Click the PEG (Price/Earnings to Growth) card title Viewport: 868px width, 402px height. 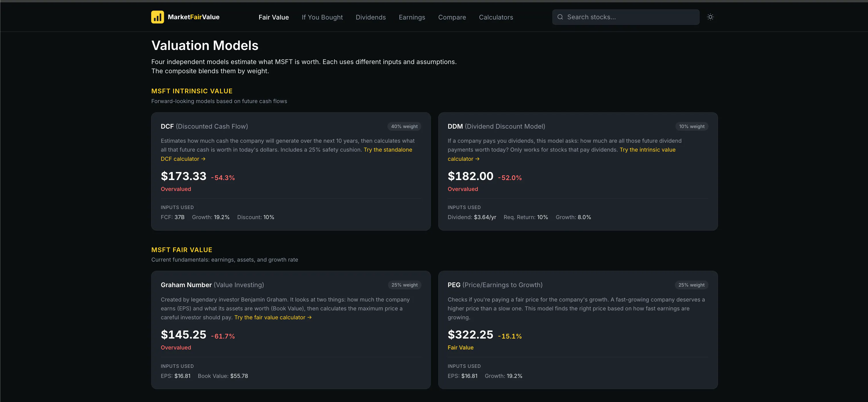[x=495, y=285]
